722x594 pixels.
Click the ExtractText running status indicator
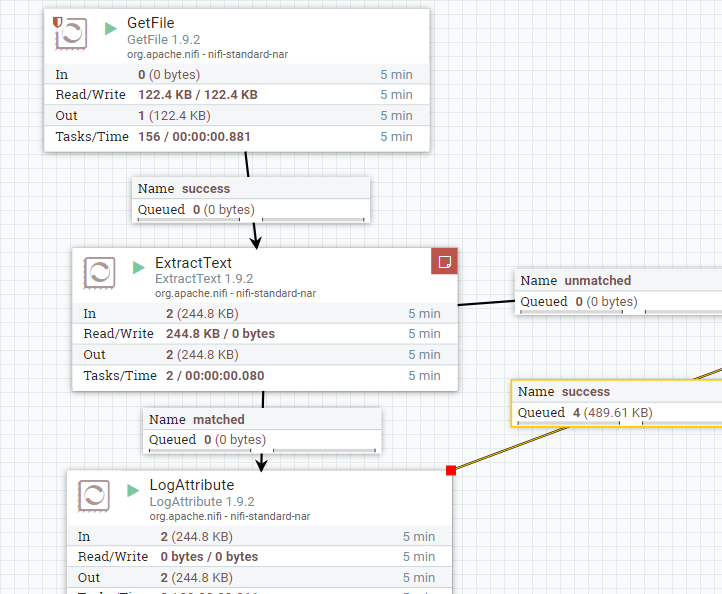139,268
